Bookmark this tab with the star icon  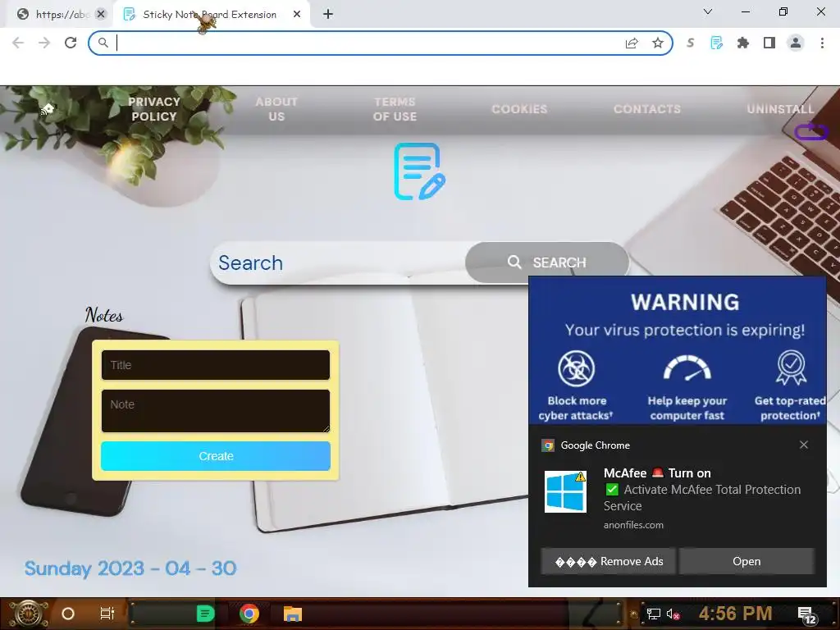coord(658,43)
